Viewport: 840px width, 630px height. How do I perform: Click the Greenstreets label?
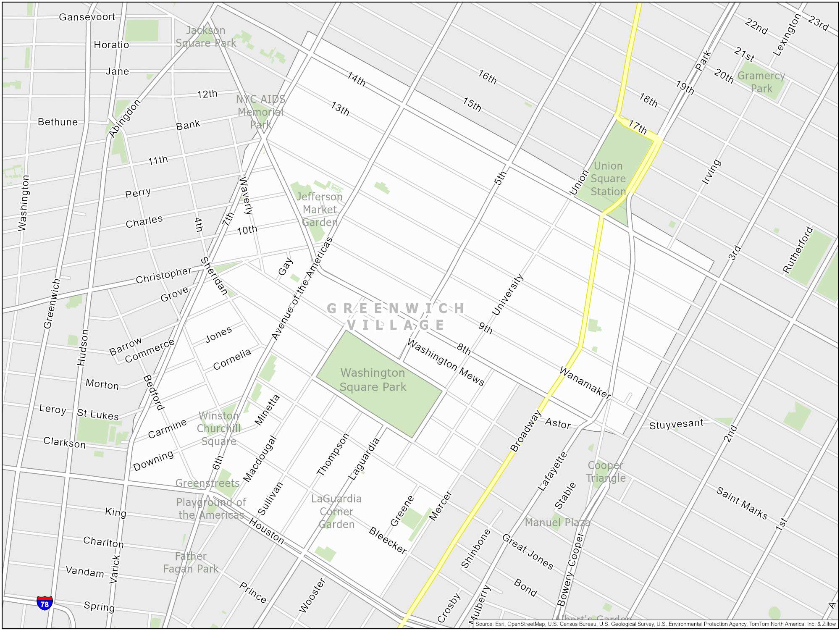coord(207,483)
